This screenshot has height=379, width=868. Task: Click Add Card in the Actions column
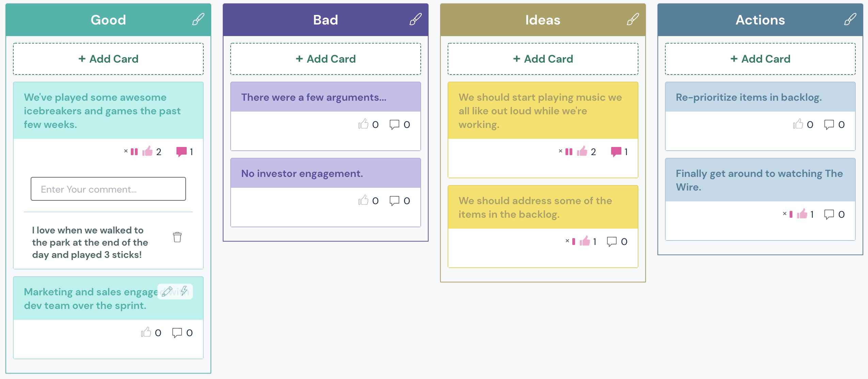point(760,59)
